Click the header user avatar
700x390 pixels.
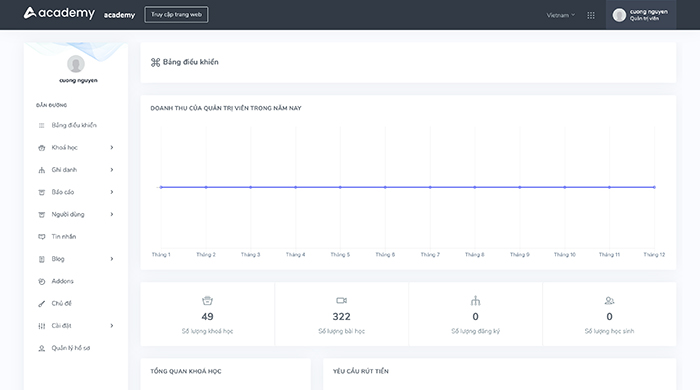(619, 15)
